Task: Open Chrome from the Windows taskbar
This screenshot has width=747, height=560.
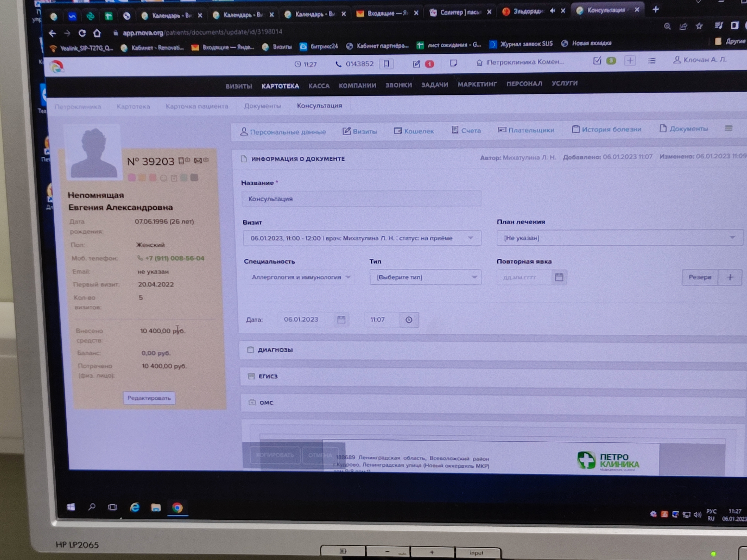Action: click(177, 507)
